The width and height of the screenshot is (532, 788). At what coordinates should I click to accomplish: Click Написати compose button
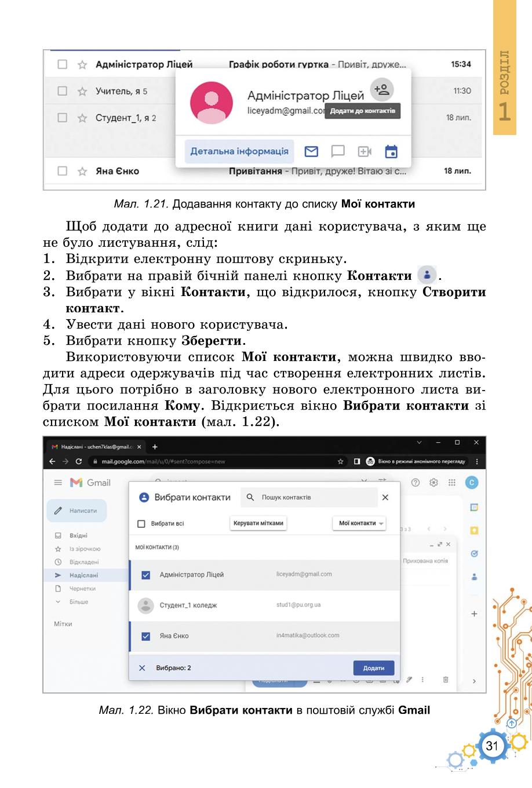(x=76, y=510)
